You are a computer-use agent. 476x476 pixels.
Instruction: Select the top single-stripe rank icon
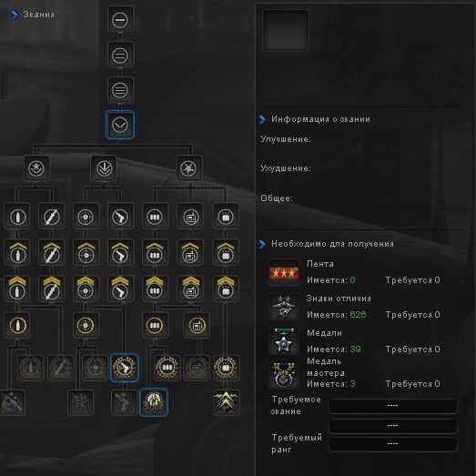[120, 20]
